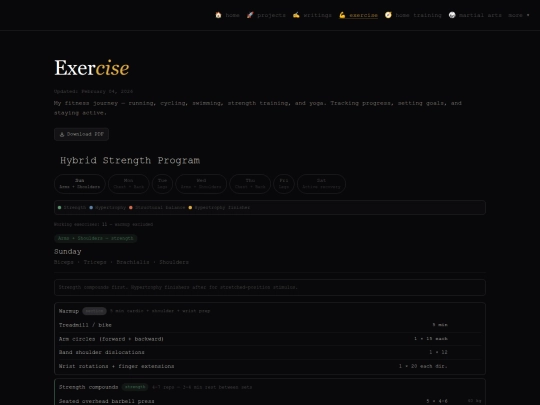Click the blue Hypertrophy legend dot
The width and height of the screenshot is (540, 405).
91,207
